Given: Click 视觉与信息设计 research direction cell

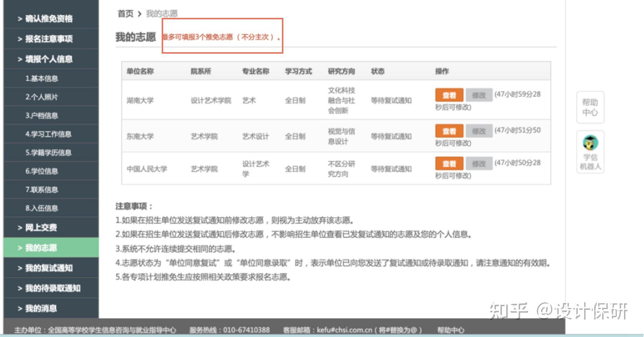Looking at the screenshot, I should (342, 136).
